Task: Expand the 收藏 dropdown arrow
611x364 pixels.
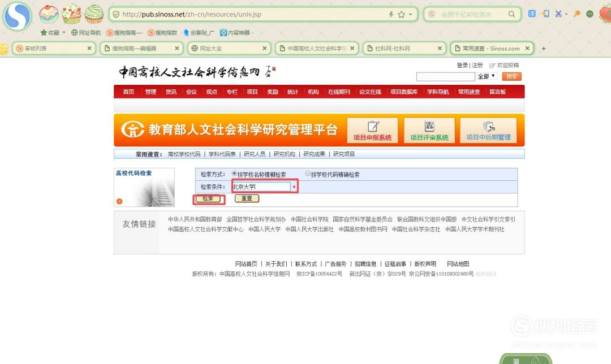Action: click(64, 33)
